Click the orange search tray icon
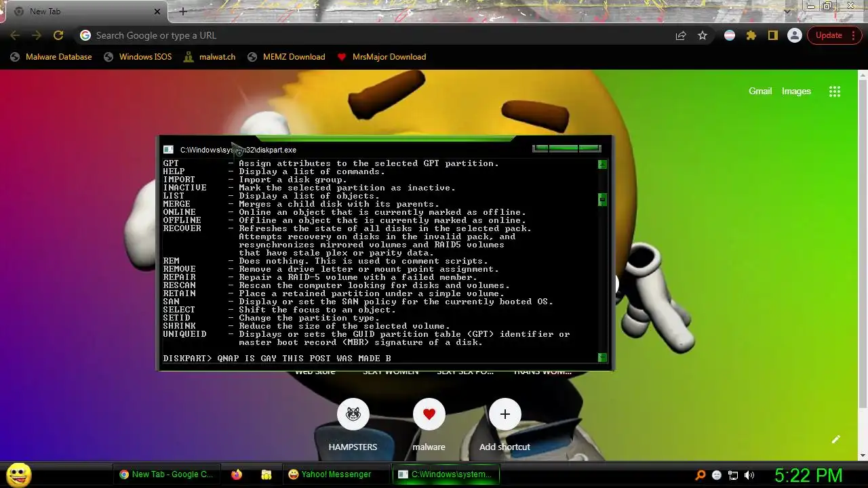Image resolution: width=868 pixels, height=488 pixels. point(701,475)
